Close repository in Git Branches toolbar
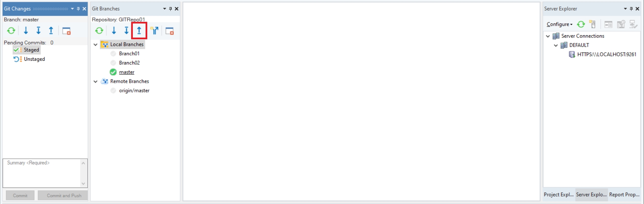Image resolution: width=644 pixels, height=204 pixels. [x=170, y=31]
